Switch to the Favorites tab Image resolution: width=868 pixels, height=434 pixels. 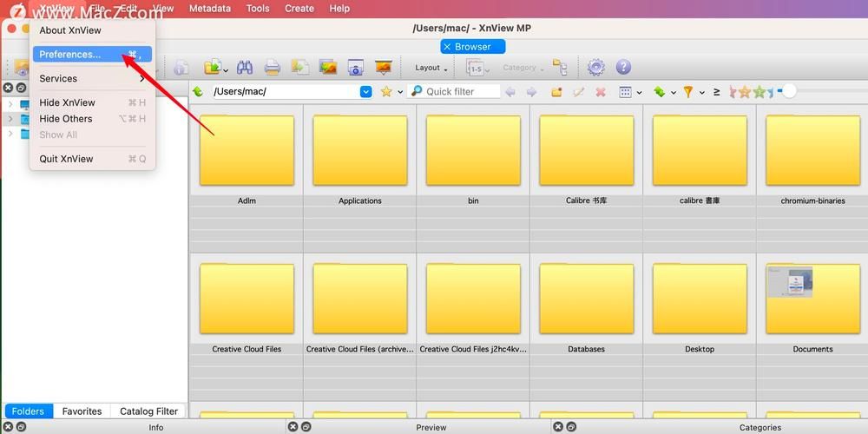point(82,411)
